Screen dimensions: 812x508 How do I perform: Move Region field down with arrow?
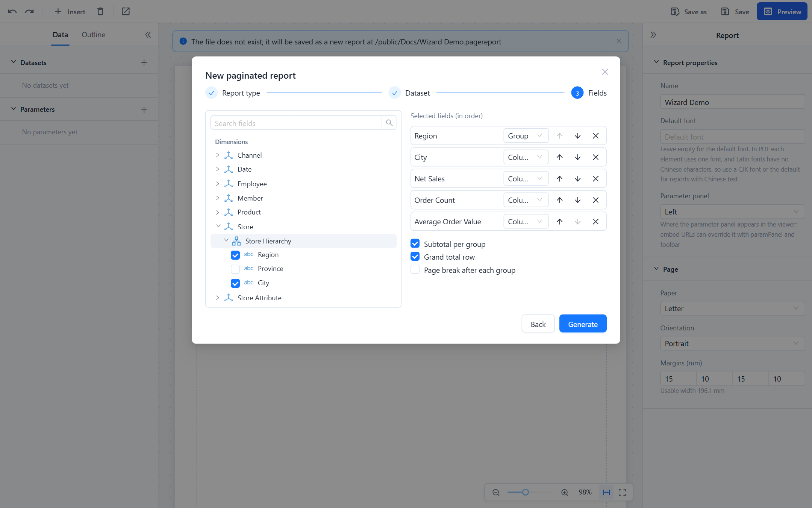pos(577,136)
